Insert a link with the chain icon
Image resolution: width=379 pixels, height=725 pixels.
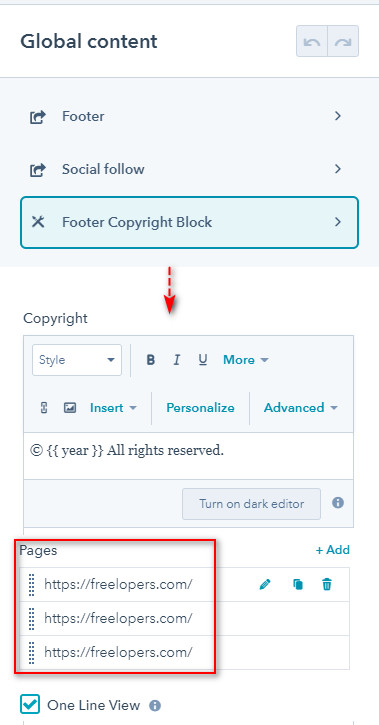point(44,408)
